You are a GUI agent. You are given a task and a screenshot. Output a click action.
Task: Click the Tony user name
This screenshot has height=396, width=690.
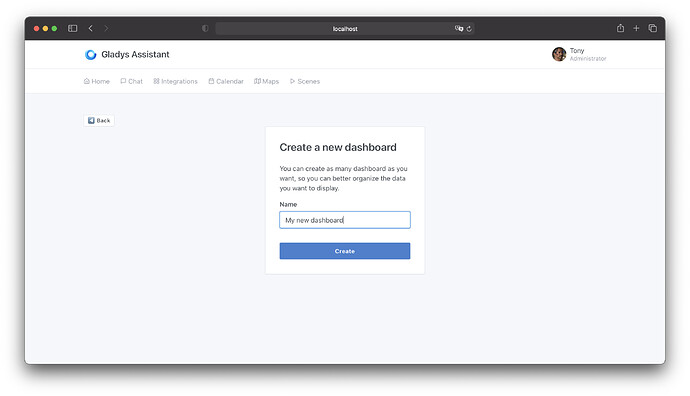click(577, 51)
